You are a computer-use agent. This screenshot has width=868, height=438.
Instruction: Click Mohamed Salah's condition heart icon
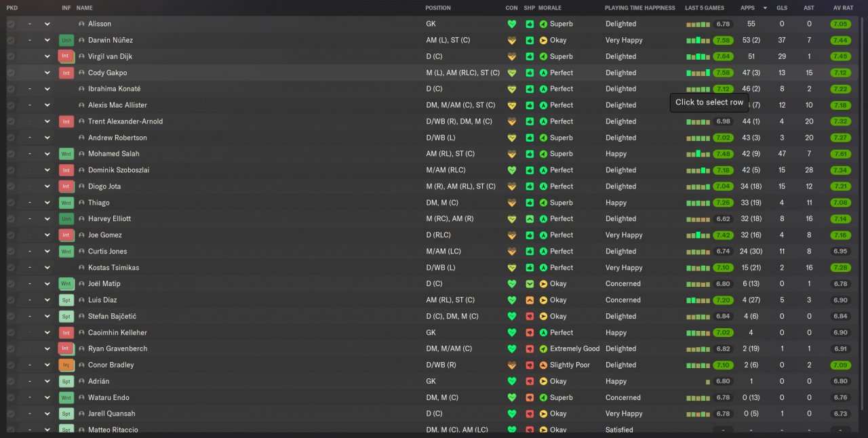tap(512, 154)
